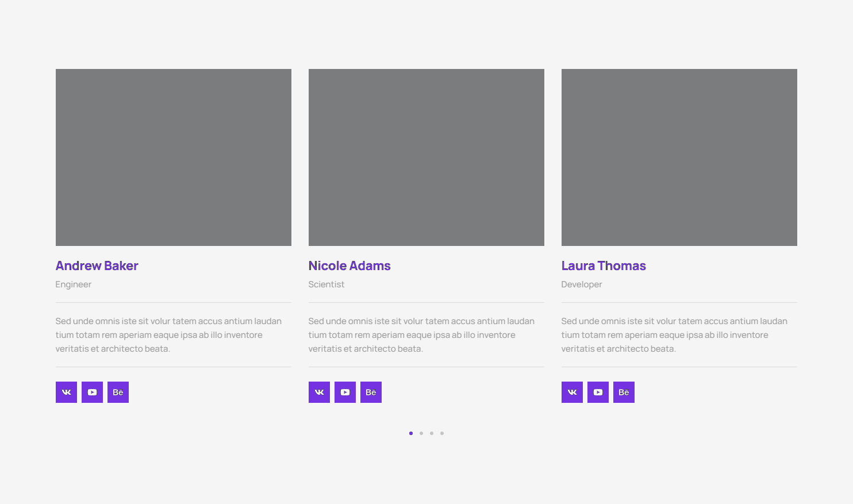The height and width of the screenshot is (504, 853).
Task: Open the Laura Thomas name link
Action: [x=604, y=266]
